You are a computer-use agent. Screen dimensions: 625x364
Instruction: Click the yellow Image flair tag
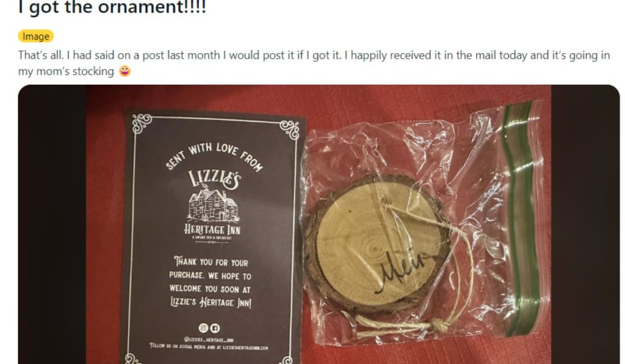tap(35, 36)
